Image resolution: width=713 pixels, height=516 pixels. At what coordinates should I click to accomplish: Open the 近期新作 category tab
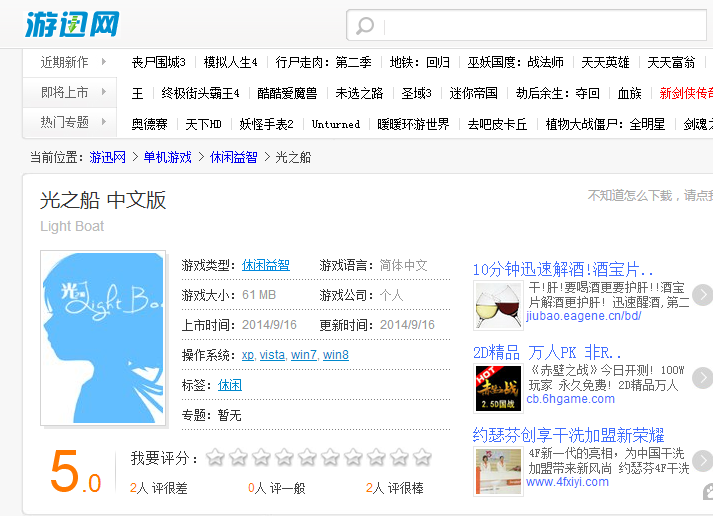[x=64, y=62]
